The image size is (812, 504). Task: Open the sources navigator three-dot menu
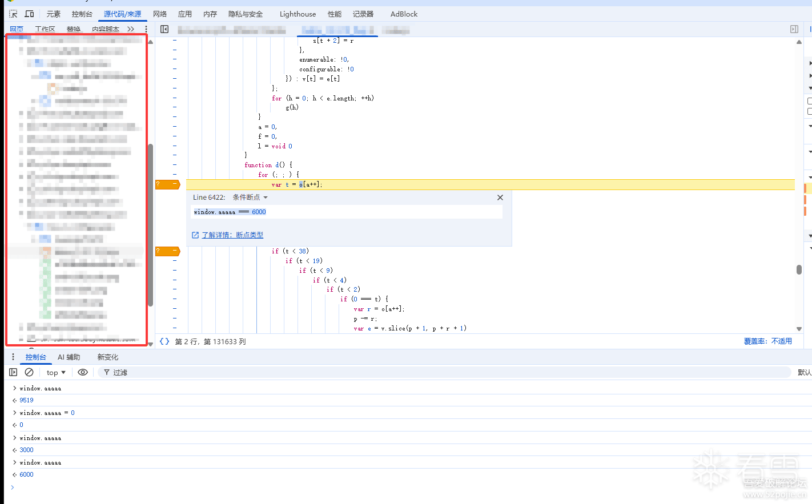point(146,29)
